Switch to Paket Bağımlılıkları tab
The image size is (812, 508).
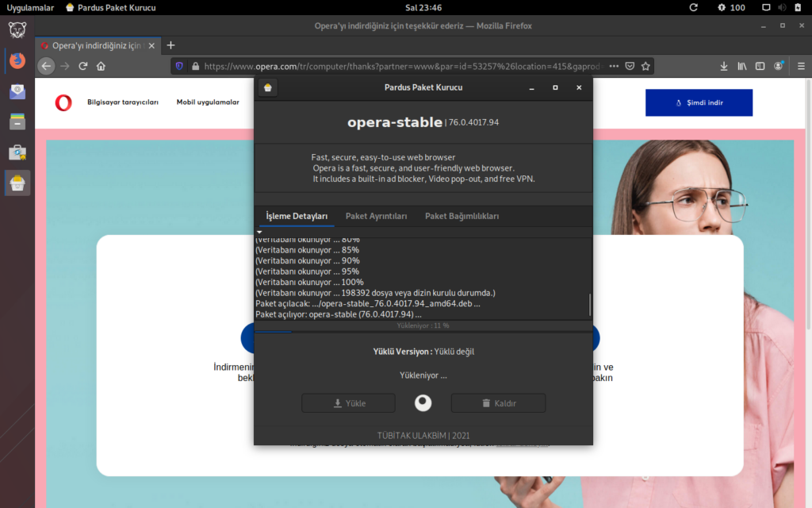(462, 216)
